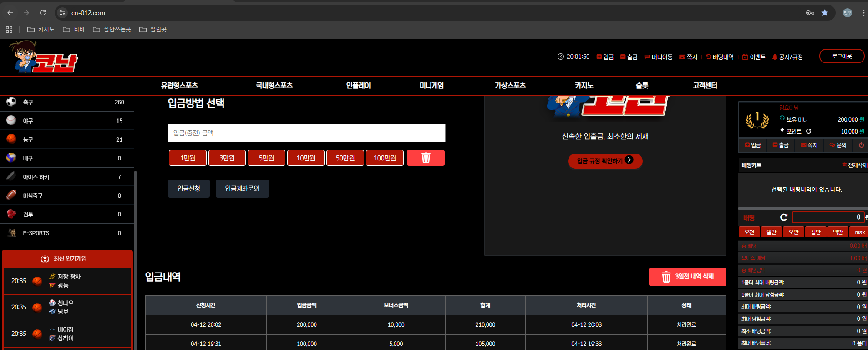Go to the 미니게임 menu tab
Screen dimensions: 868x350
click(x=431, y=86)
